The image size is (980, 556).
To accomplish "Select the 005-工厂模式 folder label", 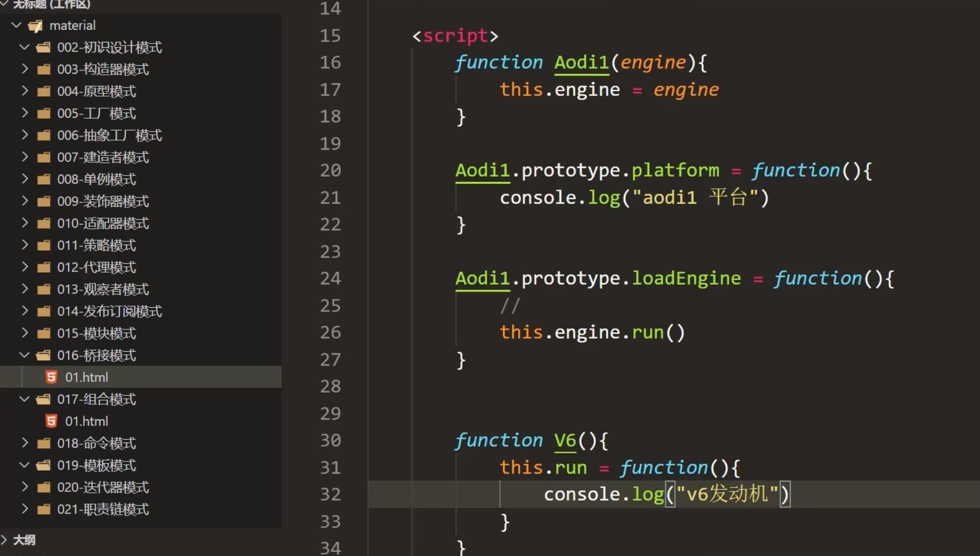I will (x=97, y=113).
